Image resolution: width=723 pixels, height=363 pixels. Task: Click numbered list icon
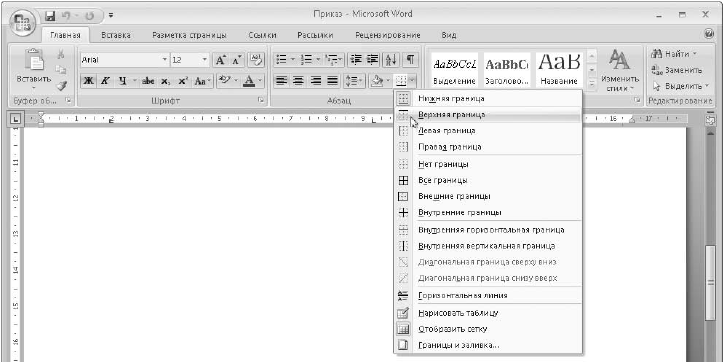click(307, 60)
